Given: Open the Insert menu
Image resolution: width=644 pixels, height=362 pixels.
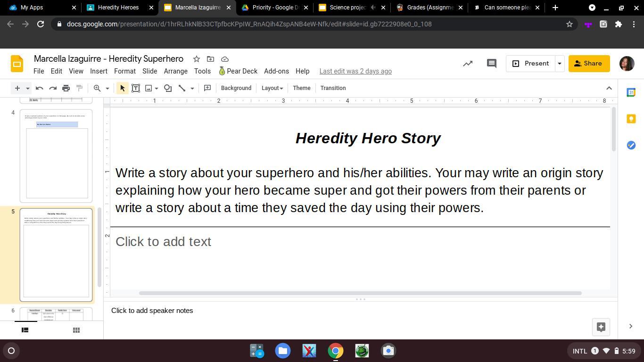Looking at the screenshot, I should (99, 71).
